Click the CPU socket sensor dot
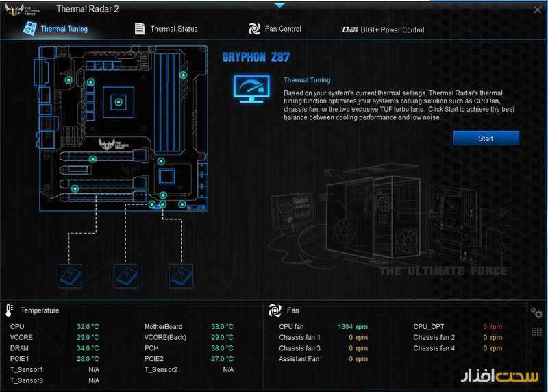The image size is (548, 392). (119, 102)
